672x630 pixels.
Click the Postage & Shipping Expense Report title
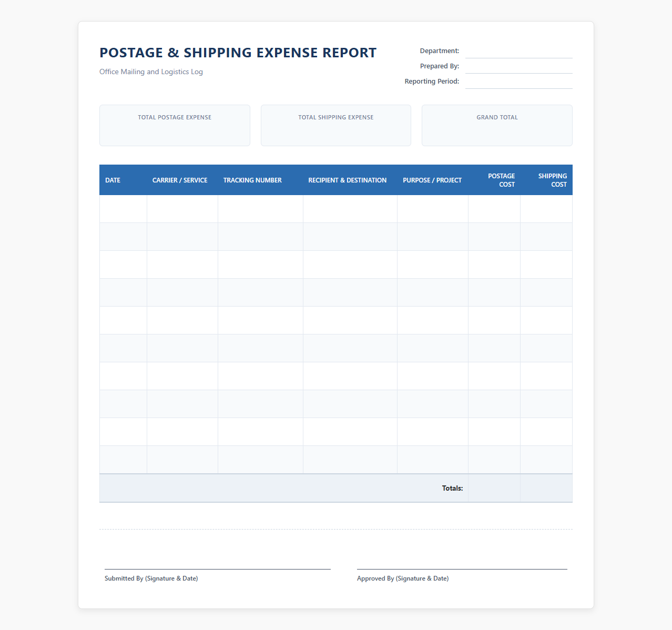(238, 53)
